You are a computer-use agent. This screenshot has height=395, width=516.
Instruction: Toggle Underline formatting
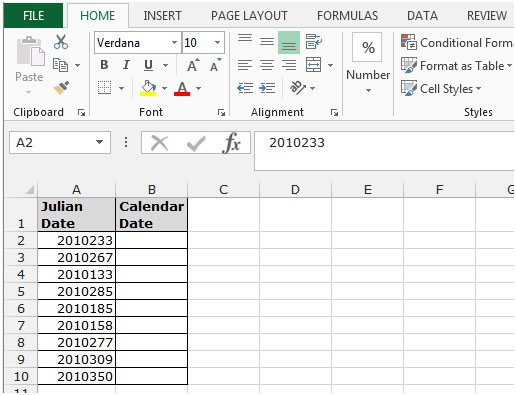coord(148,65)
